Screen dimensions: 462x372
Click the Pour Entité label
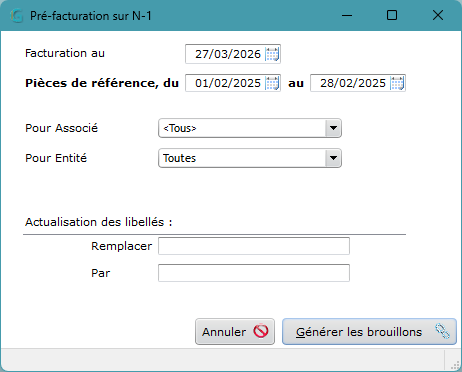56,158
